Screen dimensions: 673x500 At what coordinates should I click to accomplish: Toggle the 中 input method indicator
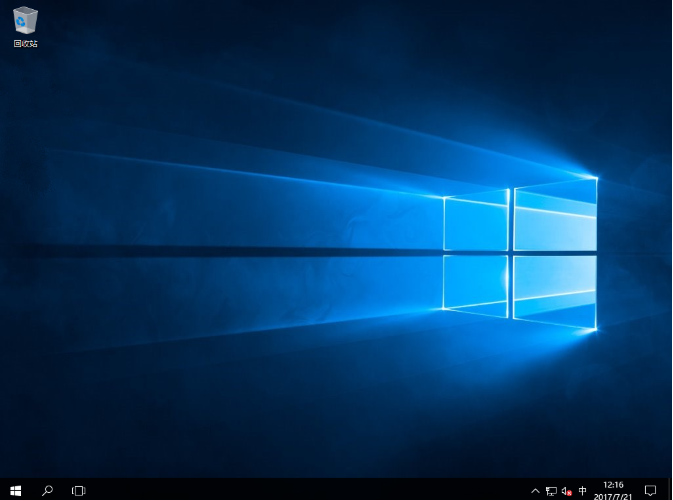tap(583, 491)
